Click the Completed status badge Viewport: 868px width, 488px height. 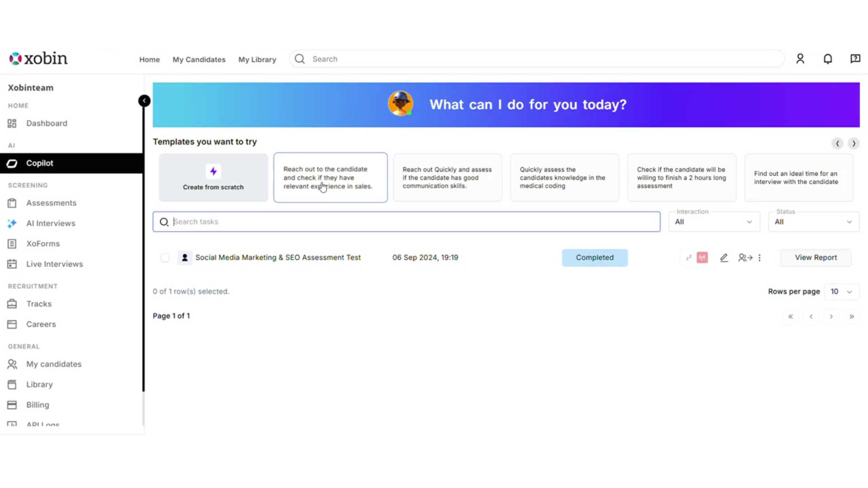click(x=594, y=258)
